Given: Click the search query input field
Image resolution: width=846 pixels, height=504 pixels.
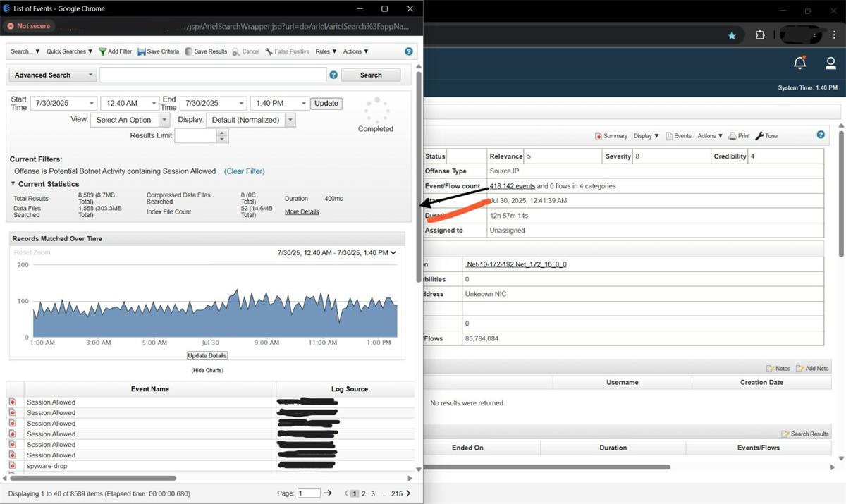Looking at the screenshot, I should [213, 75].
